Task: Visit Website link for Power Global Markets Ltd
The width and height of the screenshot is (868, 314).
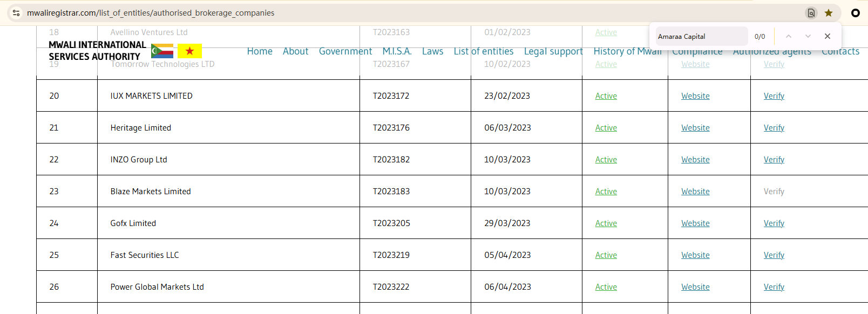Action: (695, 287)
